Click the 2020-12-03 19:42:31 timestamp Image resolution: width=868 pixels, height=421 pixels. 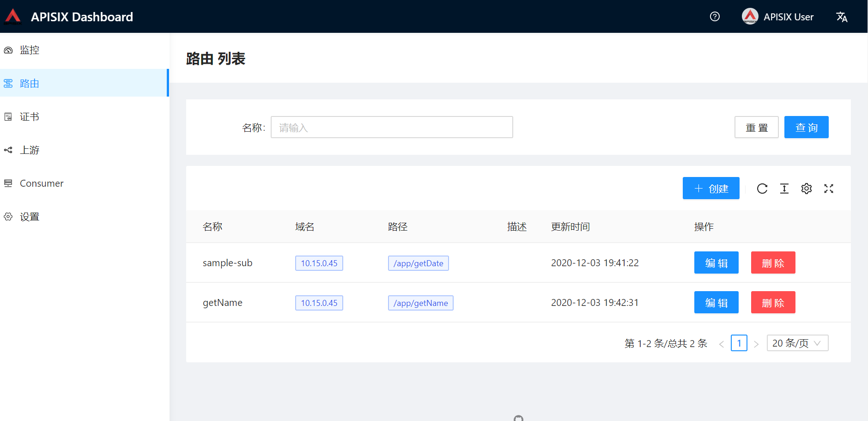click(x=595, y=303)
